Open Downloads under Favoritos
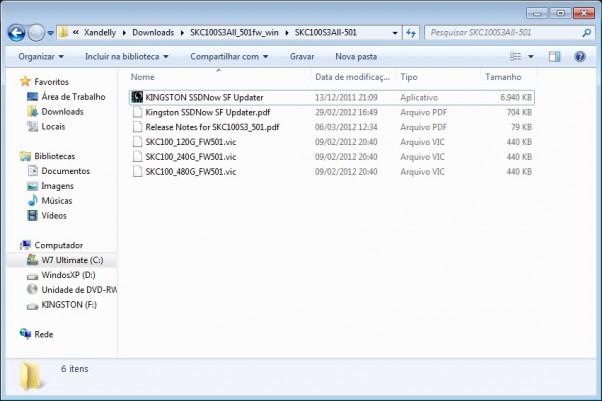Viewport: 602px width, 401px height. click(x=62, y=112)
